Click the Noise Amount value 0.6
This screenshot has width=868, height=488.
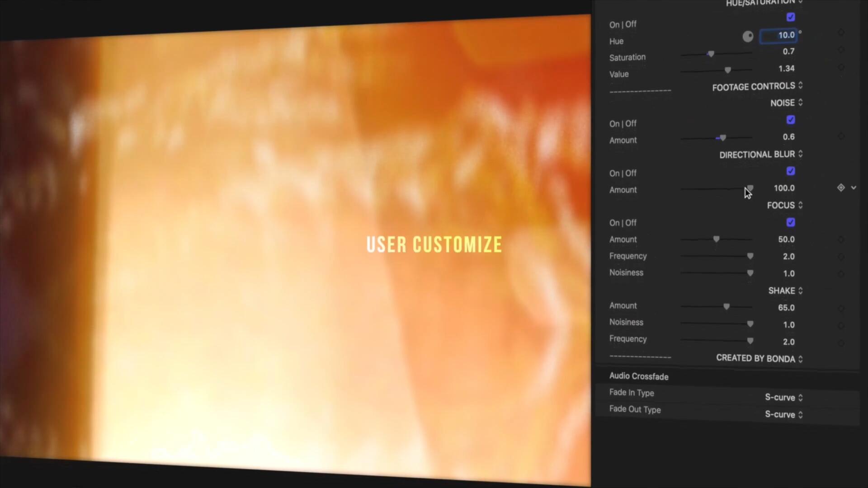(x=788, y=137)
